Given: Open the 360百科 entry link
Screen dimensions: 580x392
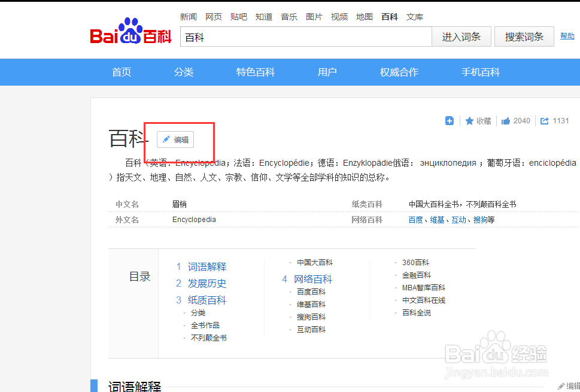Looking at the screenshot, I should 417,262.
